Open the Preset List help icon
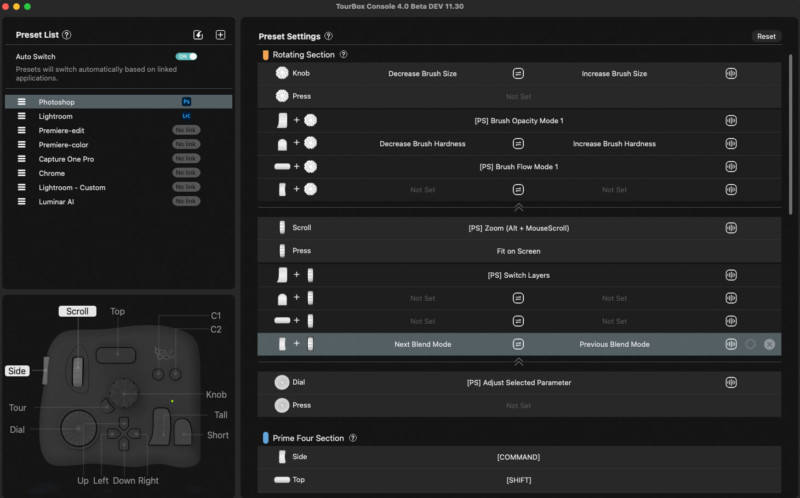 pos(67,35)
